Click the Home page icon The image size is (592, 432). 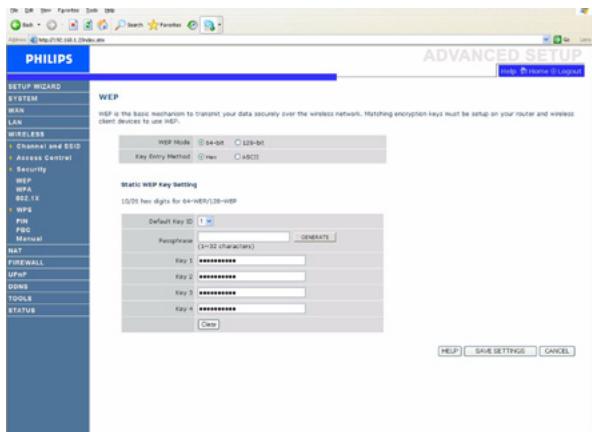(x=102, y=25)
